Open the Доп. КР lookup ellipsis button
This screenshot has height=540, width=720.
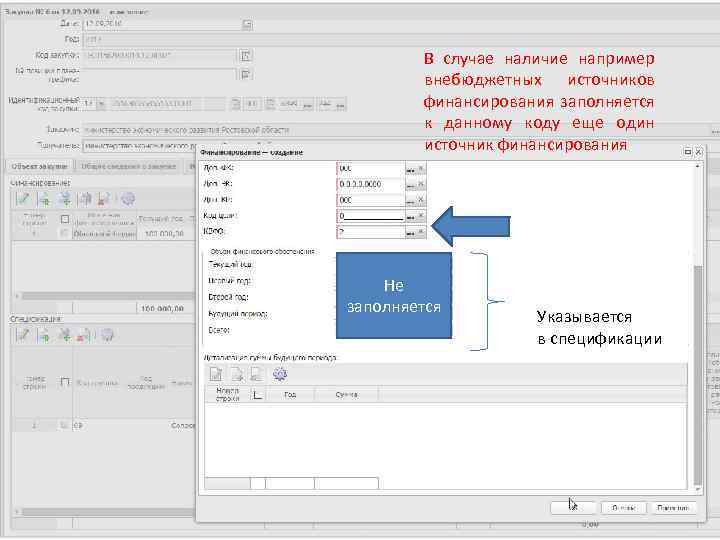[411, 200]
